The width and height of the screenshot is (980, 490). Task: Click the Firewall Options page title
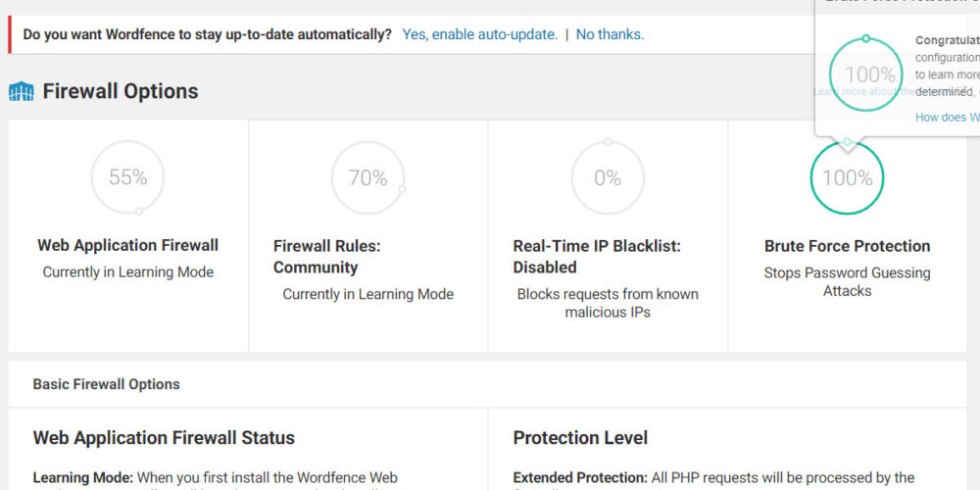pyautogui.click(x=121, y=92)
